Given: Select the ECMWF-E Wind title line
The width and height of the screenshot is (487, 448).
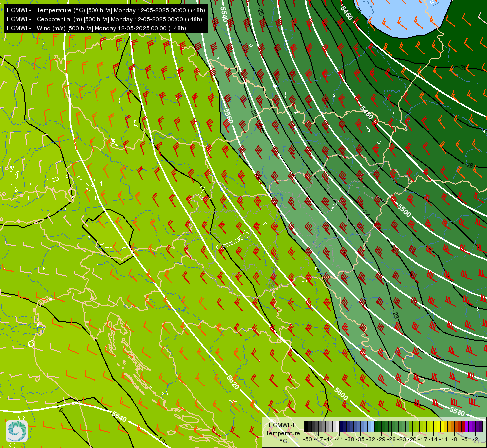Looking at the screenshot, I should pyautogui.click(x=97, y=28).
